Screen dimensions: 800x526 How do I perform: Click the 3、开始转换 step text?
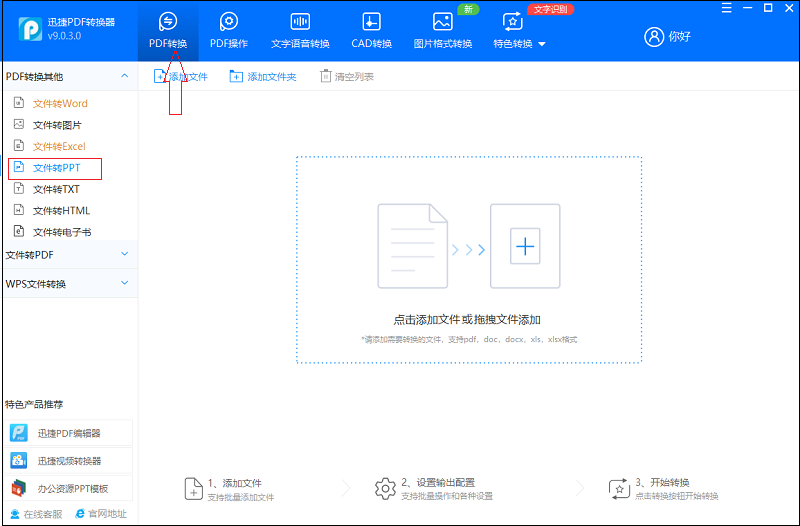[662, 483]
